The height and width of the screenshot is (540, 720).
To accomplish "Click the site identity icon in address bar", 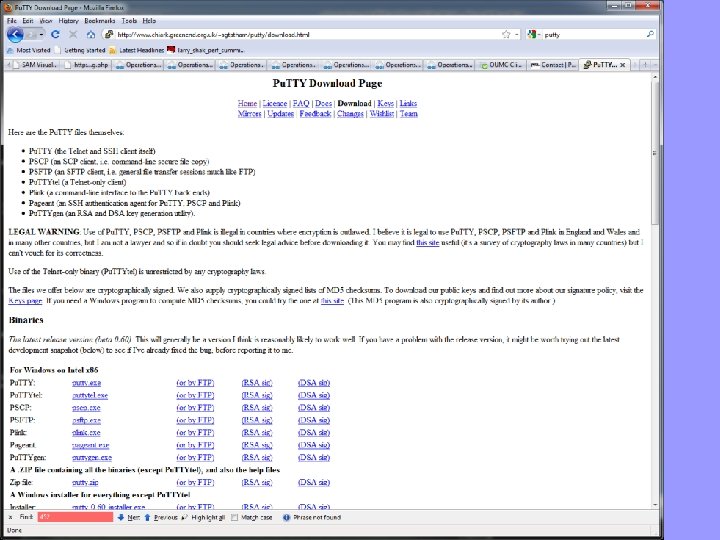I will 109,34.
